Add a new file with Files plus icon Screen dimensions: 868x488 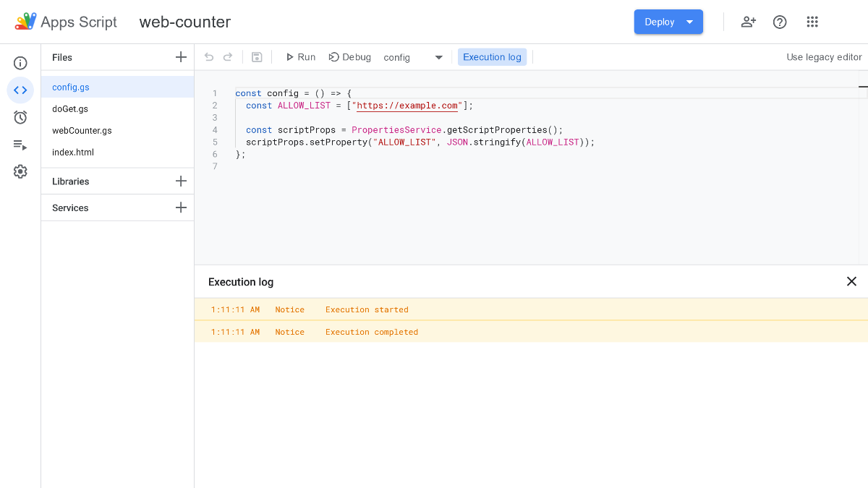coord(181,57)
